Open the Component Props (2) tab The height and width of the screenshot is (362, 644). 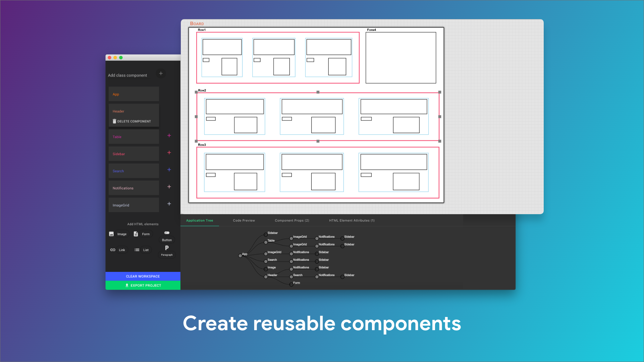pos(292,221)
